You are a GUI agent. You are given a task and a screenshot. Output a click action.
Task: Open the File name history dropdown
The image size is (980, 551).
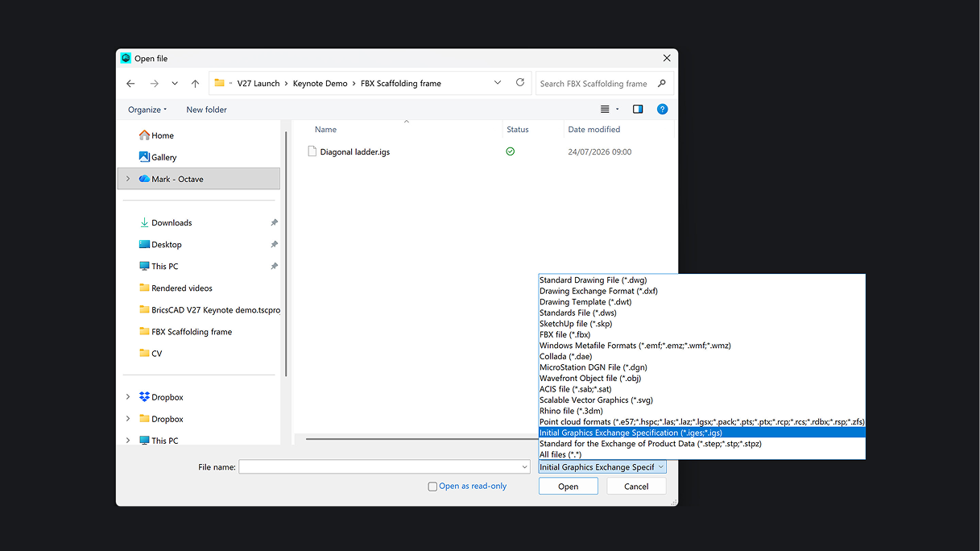[524, 467]
